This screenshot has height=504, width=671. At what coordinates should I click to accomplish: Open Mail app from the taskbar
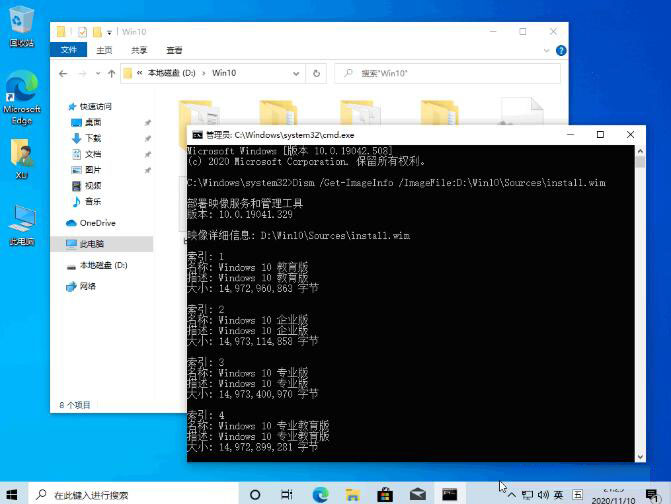[417, 495]
